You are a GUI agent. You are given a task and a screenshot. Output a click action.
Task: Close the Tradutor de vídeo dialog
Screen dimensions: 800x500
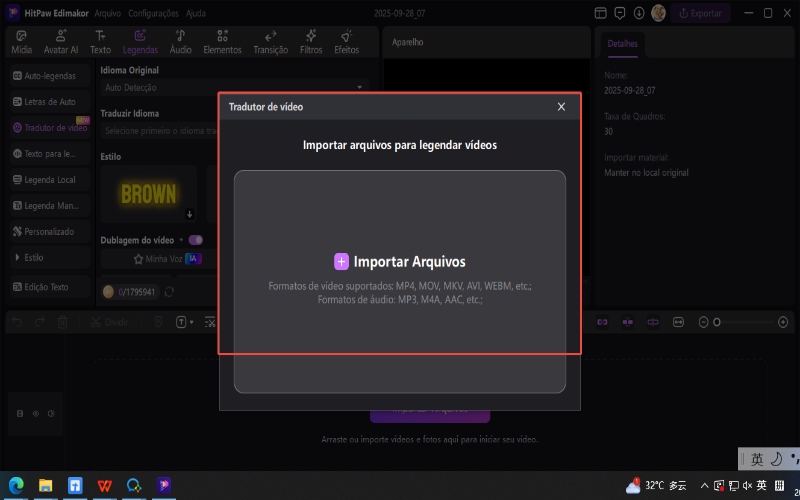click(x=561, y=107)
